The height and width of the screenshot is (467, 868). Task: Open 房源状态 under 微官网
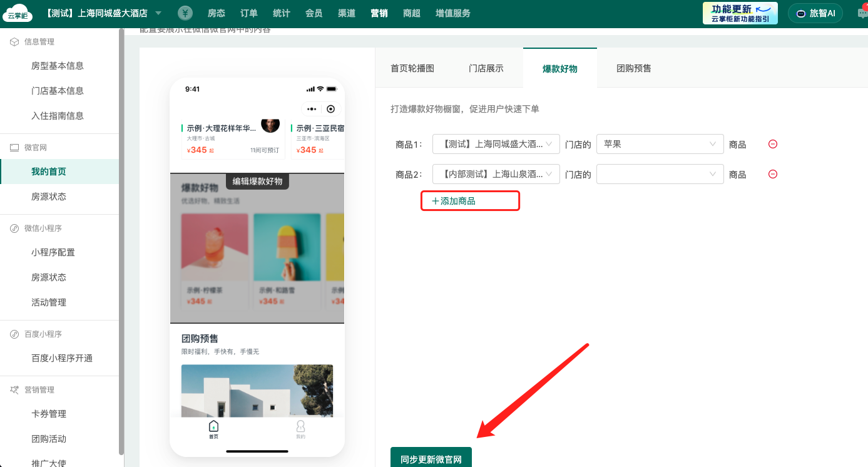point(49,197)
